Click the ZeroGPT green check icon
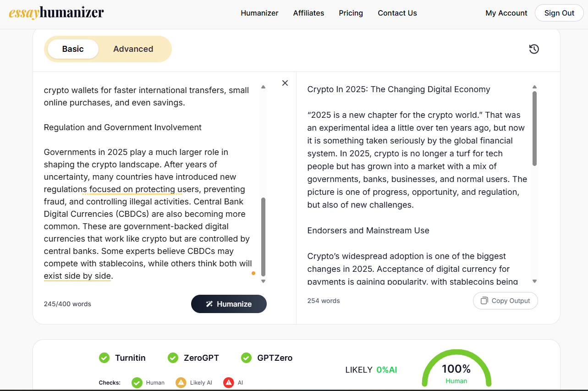 point(173,358)
